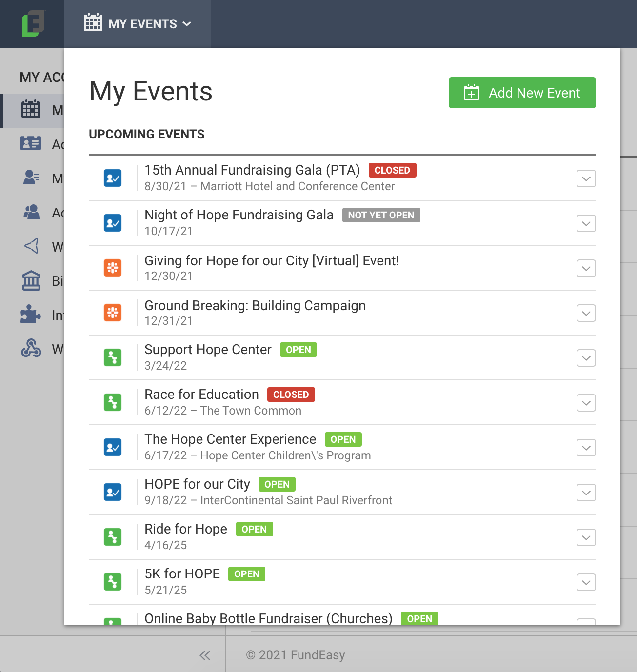The width and height of the screenshot is (637, 672).
Task: Expand options for The Hope Center Experience
Action: click(586, 448)
